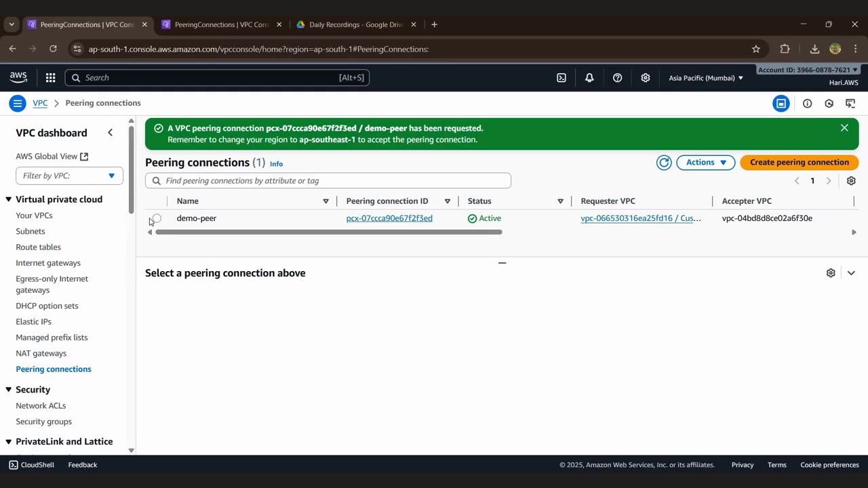Click the info circle icon near breadcrumbs

(807, 104)
